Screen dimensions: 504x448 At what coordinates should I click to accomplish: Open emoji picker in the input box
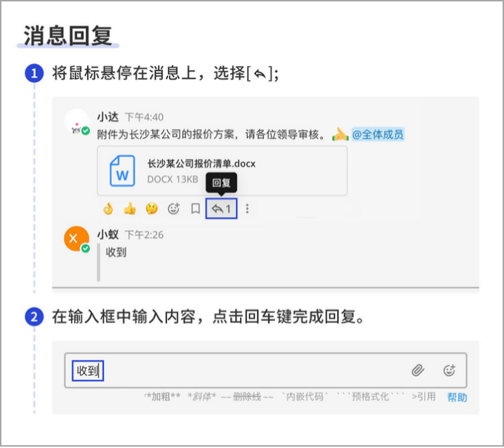point(449,371)
